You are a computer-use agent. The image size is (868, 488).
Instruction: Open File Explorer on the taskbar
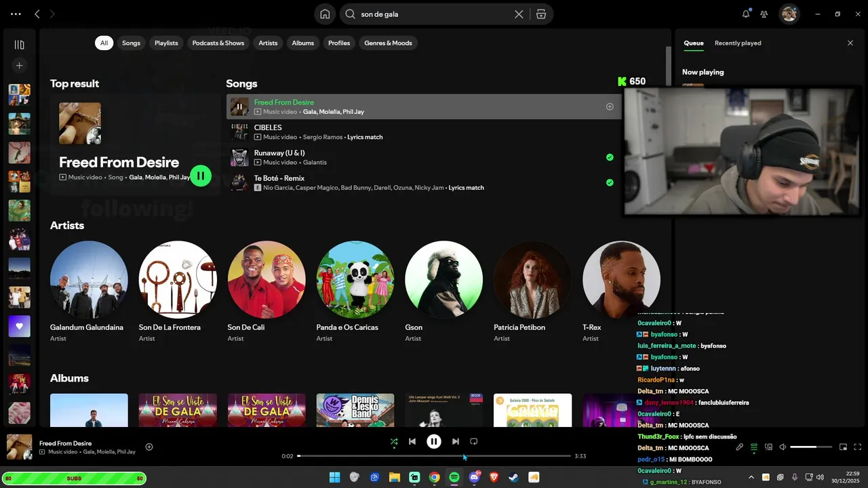pyautogui.click(x=394, y=477)
